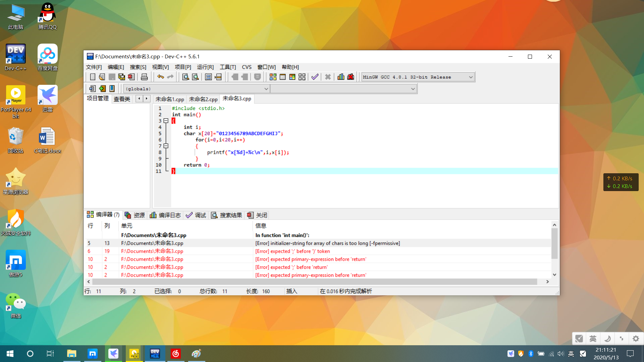Viewport: 644px width, 362px height.
Task: Click the gray X stop execution icon
Action: click(328, 77)
